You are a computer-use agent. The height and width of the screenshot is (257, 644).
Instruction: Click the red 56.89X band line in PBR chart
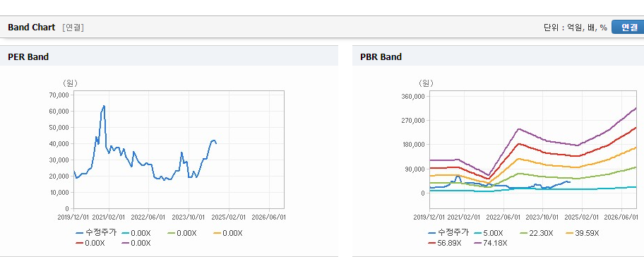519,144
